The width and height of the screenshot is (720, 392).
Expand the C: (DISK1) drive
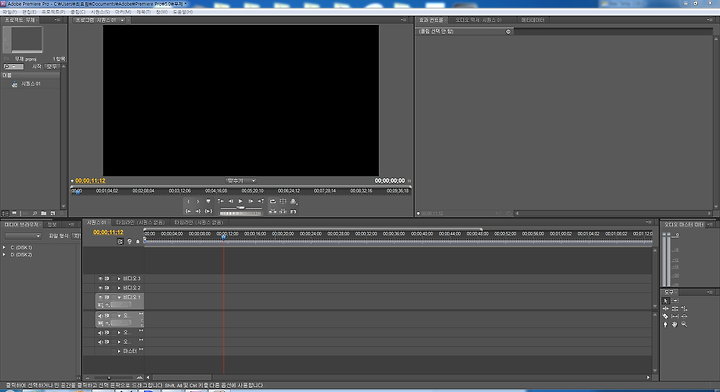point(4,247)
